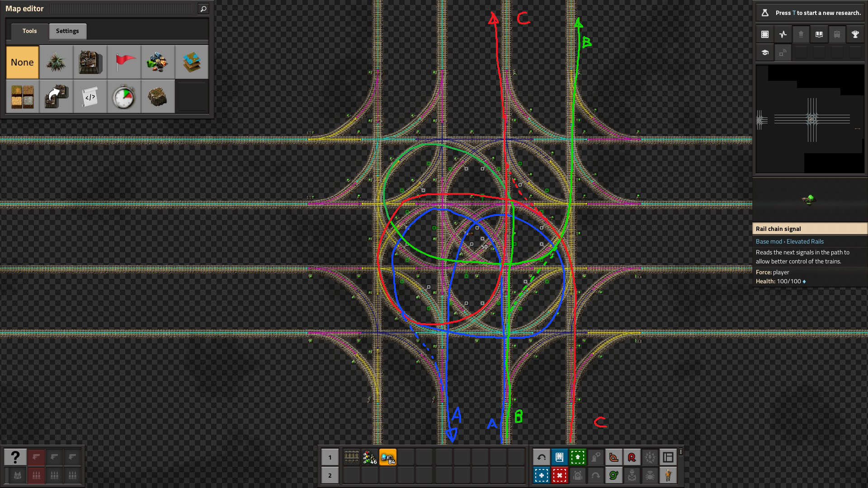Image resolution: width=868 pixels, height=488 pixels.
Task: Select the decoratives plant tool
Action: tap(56, 62)
